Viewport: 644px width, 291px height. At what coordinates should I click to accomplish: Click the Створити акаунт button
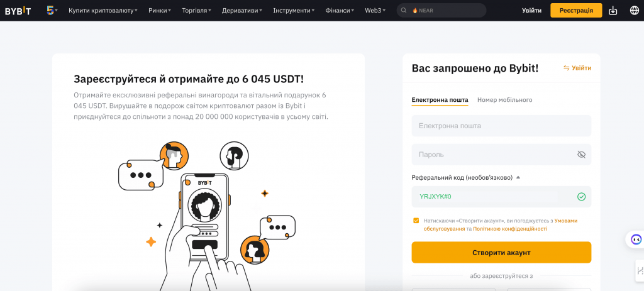[x=501, y=253]
